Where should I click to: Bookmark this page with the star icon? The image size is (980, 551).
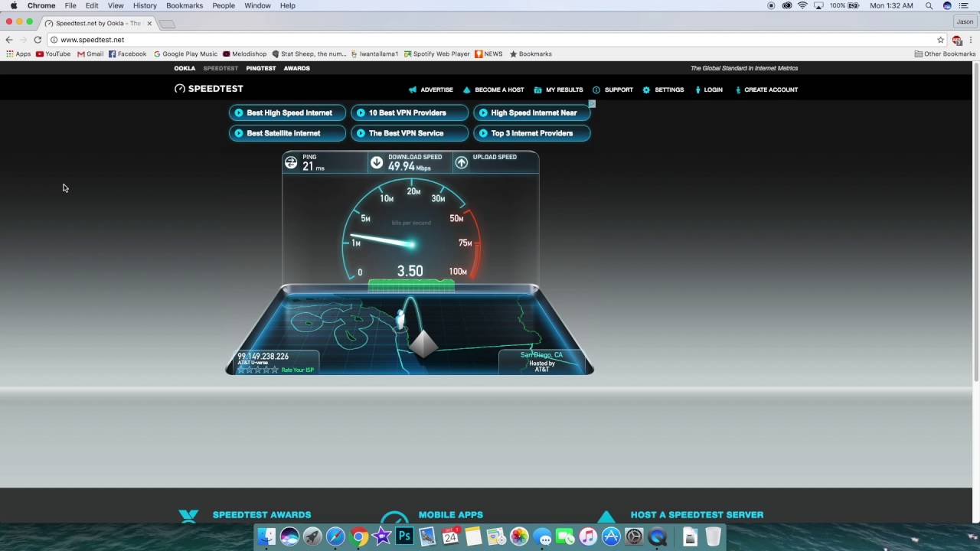[941, 40]
